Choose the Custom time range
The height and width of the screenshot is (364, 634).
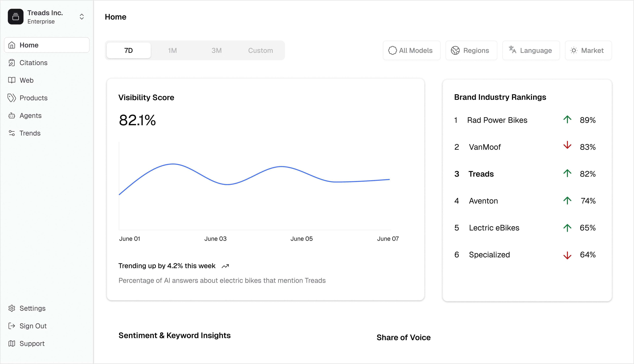261,50
